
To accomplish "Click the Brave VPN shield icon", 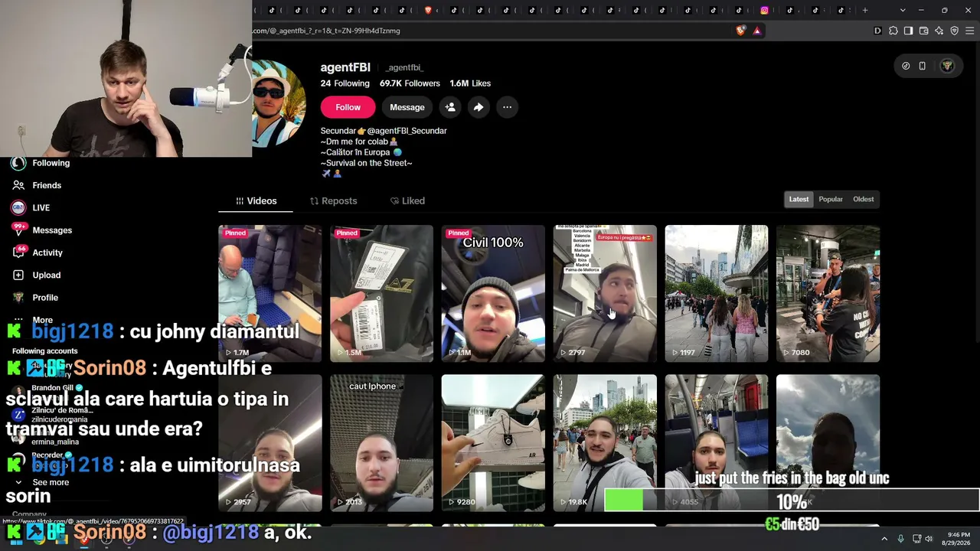I will tap(954, 31).
